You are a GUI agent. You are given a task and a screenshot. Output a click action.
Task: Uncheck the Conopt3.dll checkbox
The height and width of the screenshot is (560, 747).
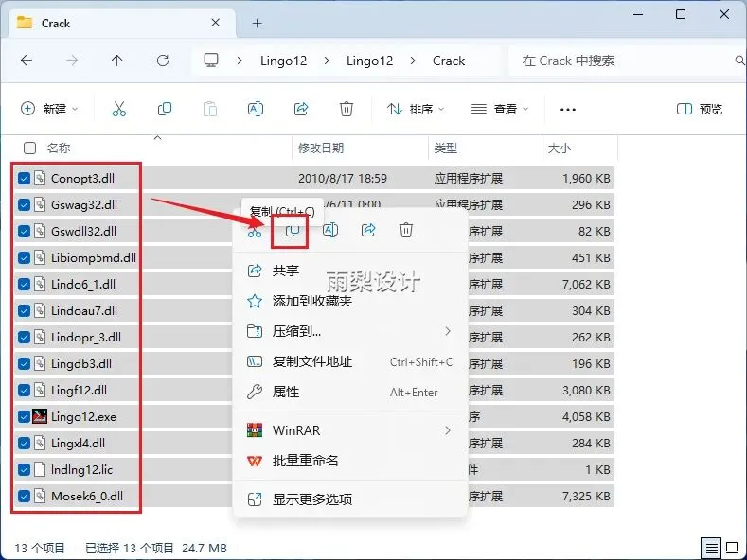[x=25, y=178]
